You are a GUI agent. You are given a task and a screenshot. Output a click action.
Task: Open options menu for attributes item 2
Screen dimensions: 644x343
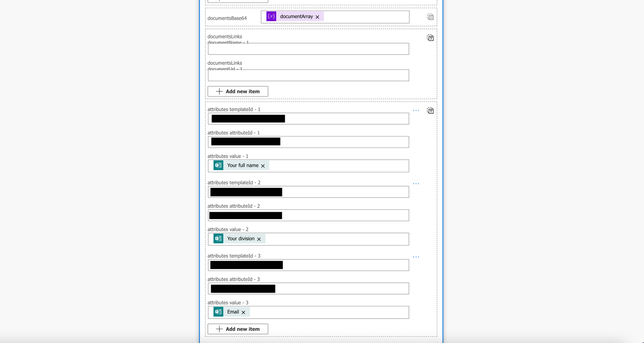[x=416, y=184]
